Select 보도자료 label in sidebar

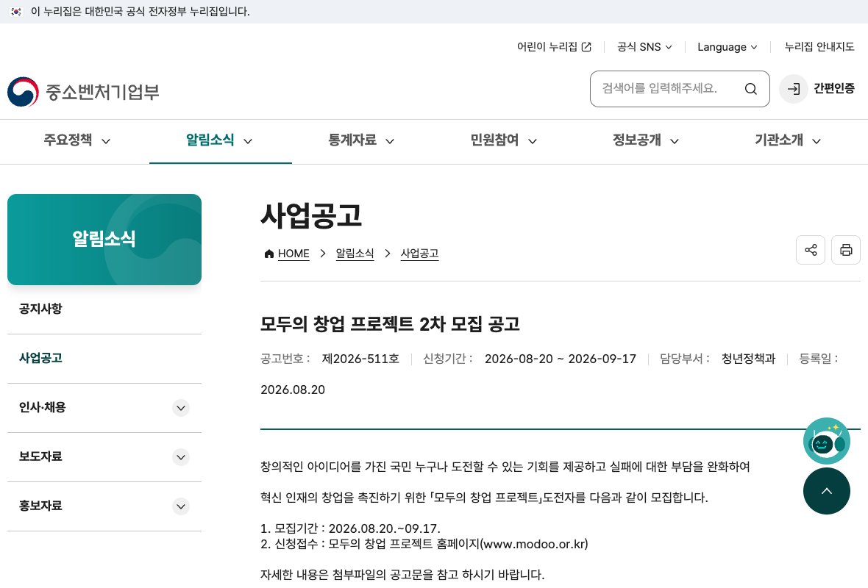click(41, 457)
